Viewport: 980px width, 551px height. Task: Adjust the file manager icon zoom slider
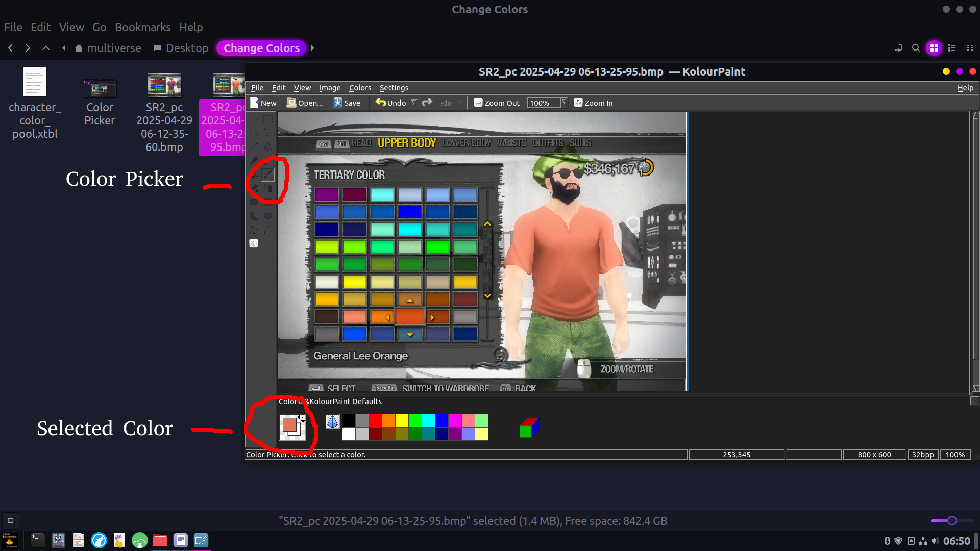point(951,521)
